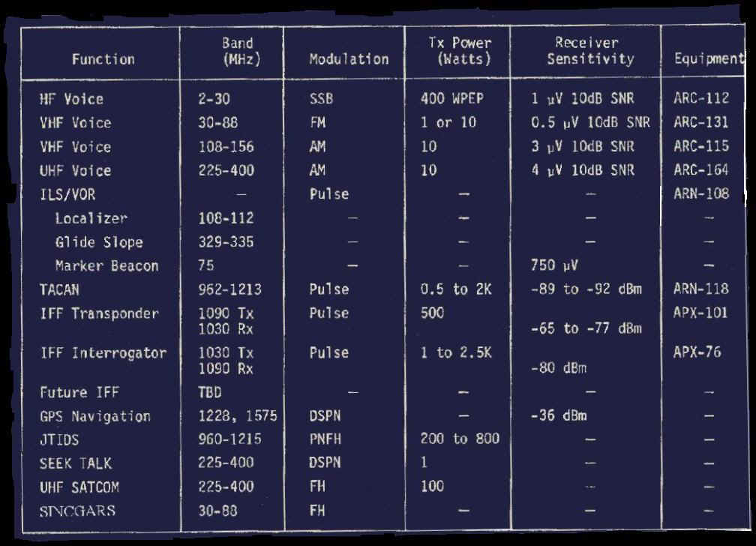Click the "1030 Tx" band entry
Screen dimensions: 756x546
pos(226,352)
